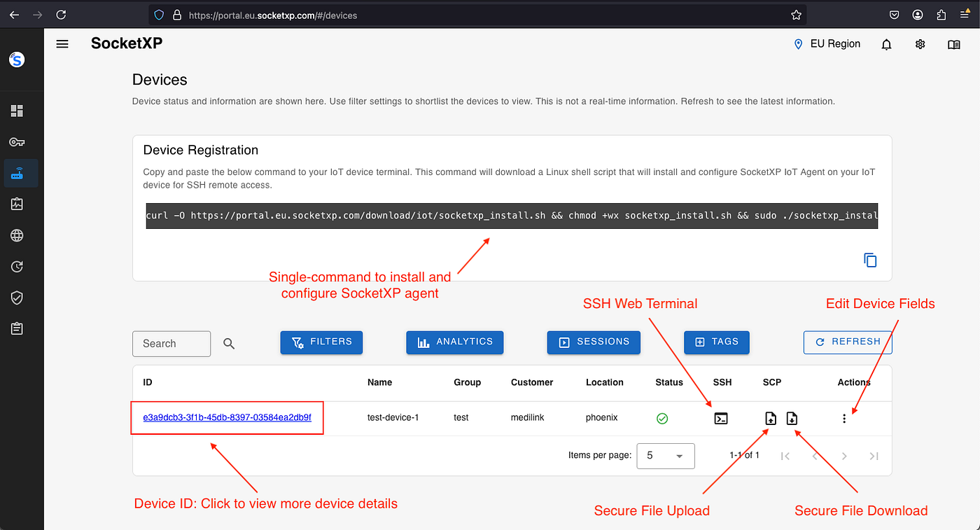Viewport: 980px width, 530px height.
Task: Open device ID e3a9dcb3-3f1b-45db link
Action: 227,417
